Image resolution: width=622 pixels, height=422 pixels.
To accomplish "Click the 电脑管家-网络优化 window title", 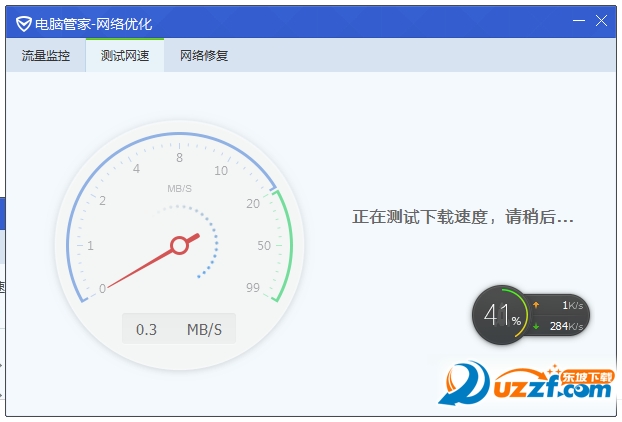I will [x=94, y=24].
